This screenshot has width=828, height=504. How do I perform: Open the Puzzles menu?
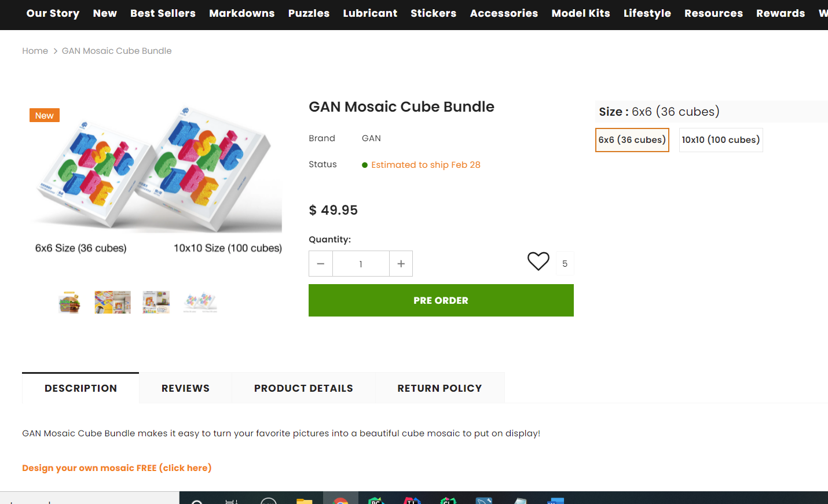tap(309, 13)
